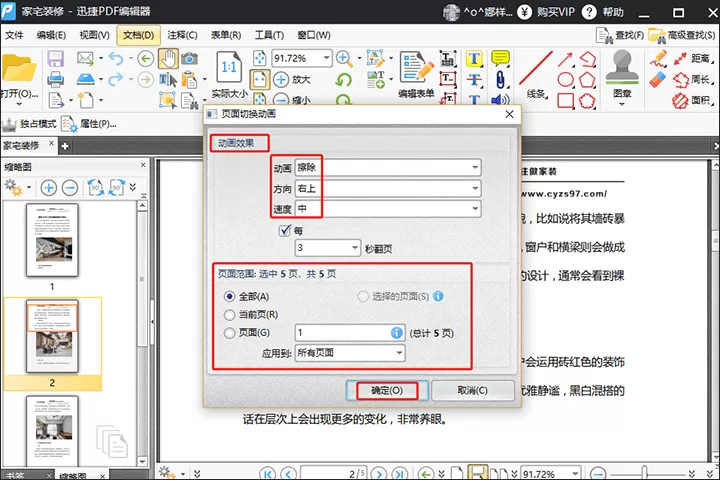This screenshot has height=480, width=720.
Task: Click the thumbnail panel scrollbar down arrow
Action: pos(142,461)
